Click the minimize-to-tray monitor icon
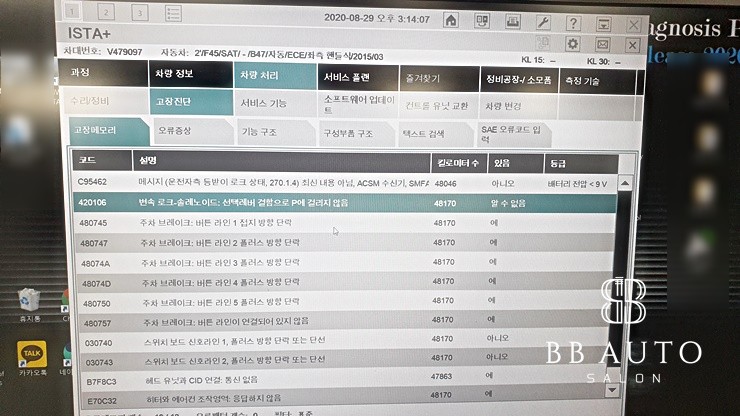Image resolution: width=740 pixels, height=416 pixels. click(x=604, y=24)
